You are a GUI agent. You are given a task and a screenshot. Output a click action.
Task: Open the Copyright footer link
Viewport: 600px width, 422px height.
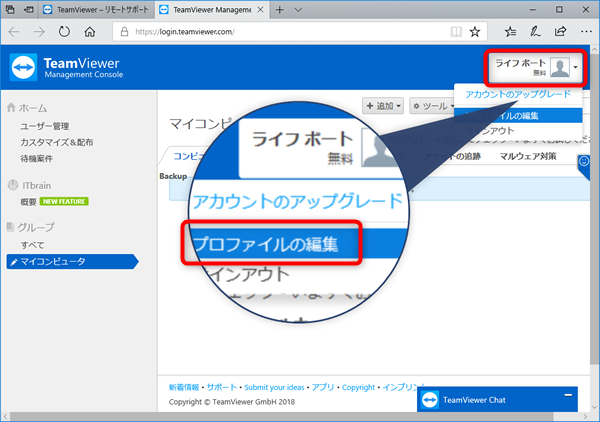coord(358,387)
